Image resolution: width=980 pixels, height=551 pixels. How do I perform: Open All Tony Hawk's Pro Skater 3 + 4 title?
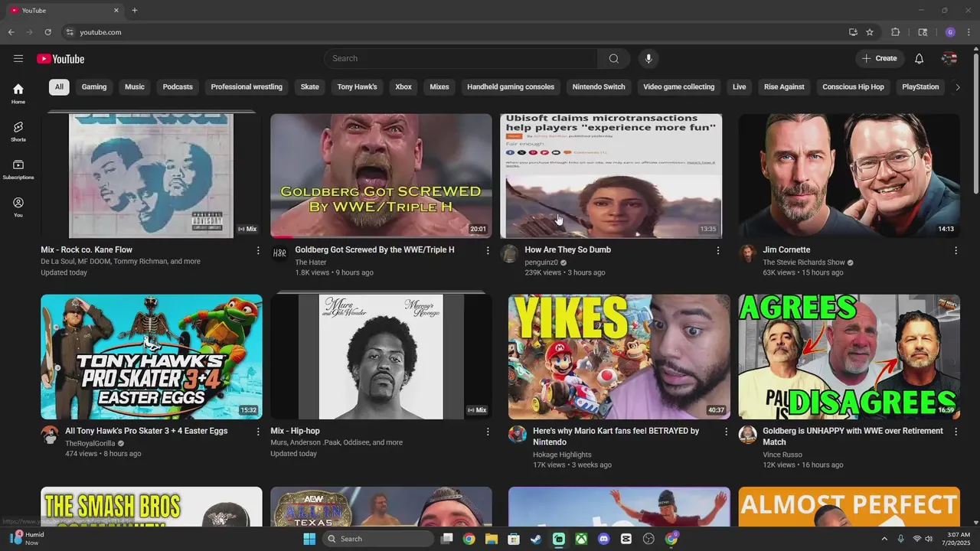tap(146, 432)
